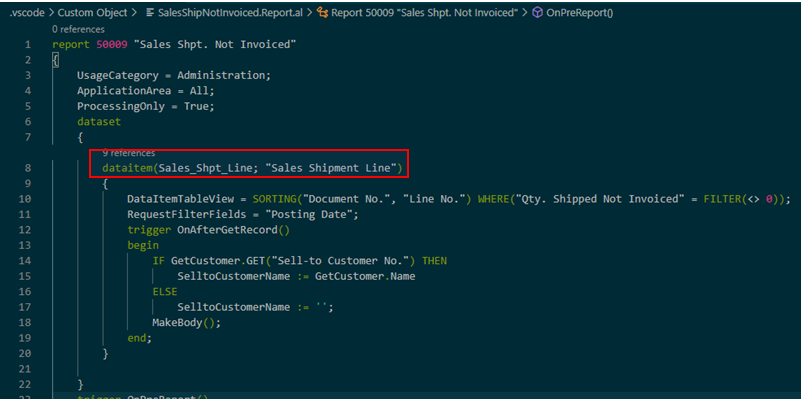
Task: Click the end keyword on line 19
Action: (x=136, y=338)
